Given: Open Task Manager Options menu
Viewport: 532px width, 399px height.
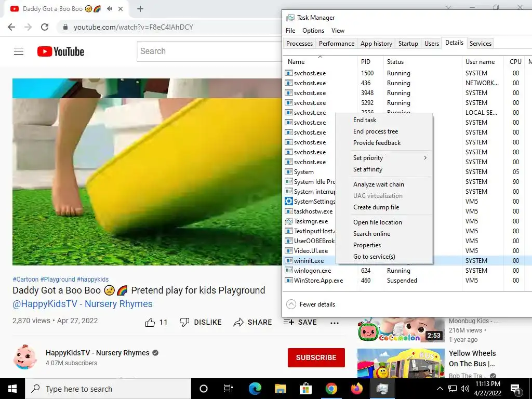Looking at the screenshot, I should [313, 31].
